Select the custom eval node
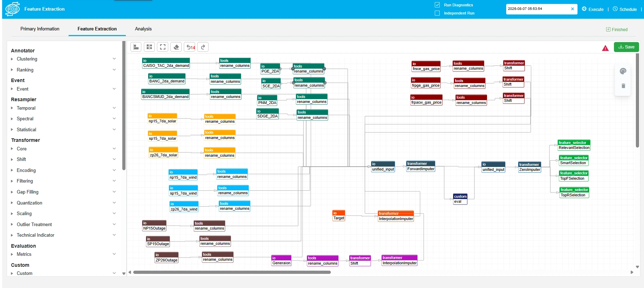 click(460, 199)
